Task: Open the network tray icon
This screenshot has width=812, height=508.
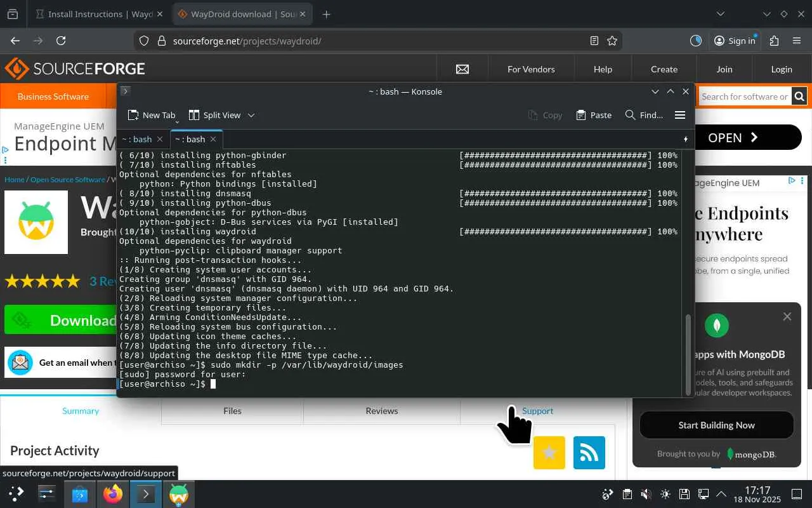Action: click(703, 494)
